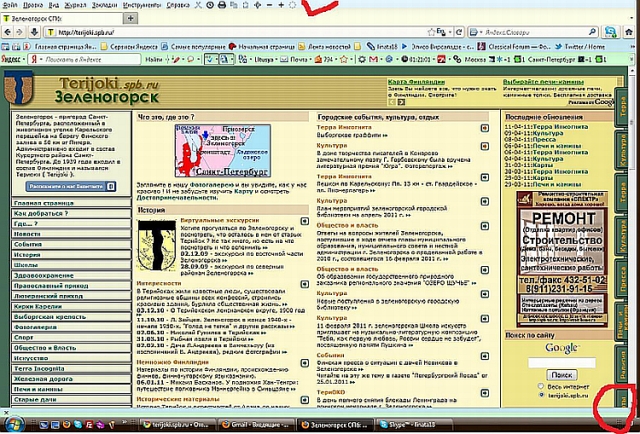Click the Windows Start button
Image resolution: width=640 pixels, height=434 pixels.
(10, 424)
